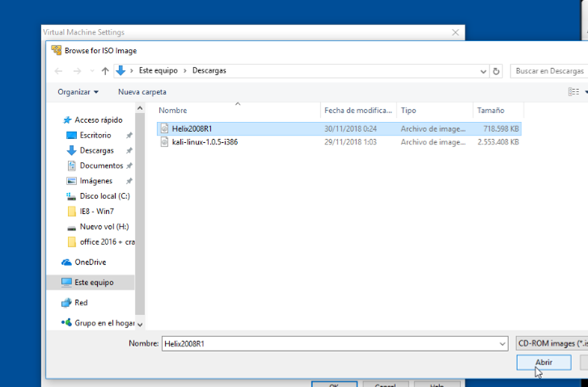Open the address bar history dropdown
The height and width of the screenshot is (387, 588).
pyautogui.click(x=483, y=71)
